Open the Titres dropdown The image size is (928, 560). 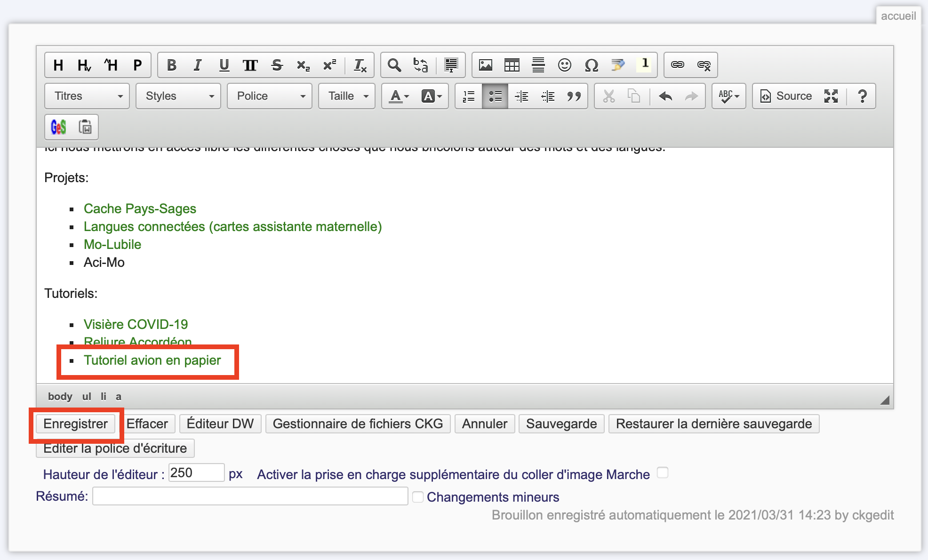tap(87, 96)
